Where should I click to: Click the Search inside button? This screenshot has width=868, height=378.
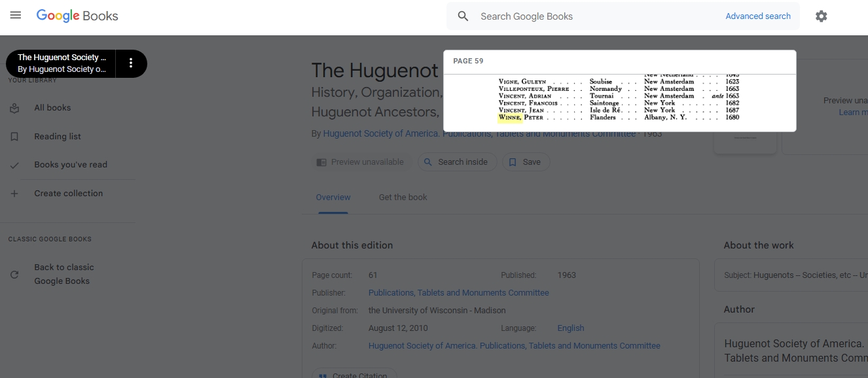(457, 162)
